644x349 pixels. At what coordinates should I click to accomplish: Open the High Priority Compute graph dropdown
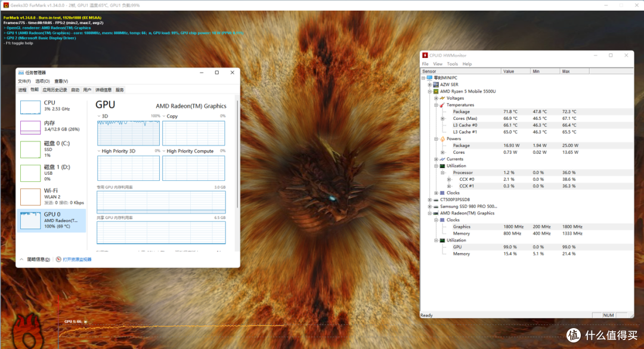164,152
